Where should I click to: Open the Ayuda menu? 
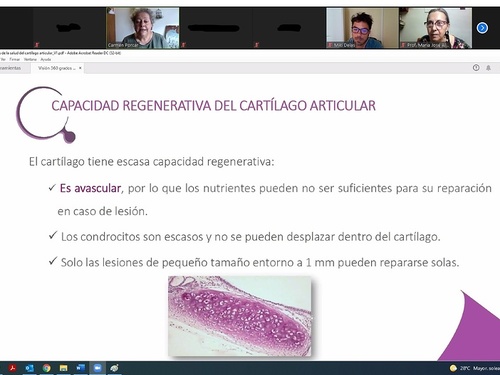(x=46, y=59)
